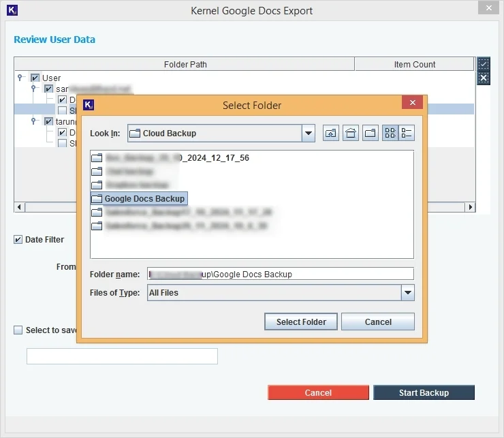Click the Google Docs Backup folder icon

click(x=96, y=199)
